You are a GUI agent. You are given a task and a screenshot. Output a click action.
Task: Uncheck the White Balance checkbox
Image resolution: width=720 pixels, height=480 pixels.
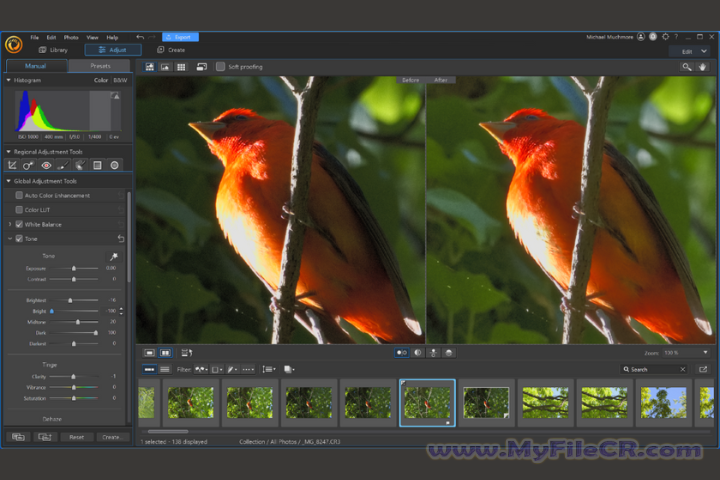coord(19,224)
